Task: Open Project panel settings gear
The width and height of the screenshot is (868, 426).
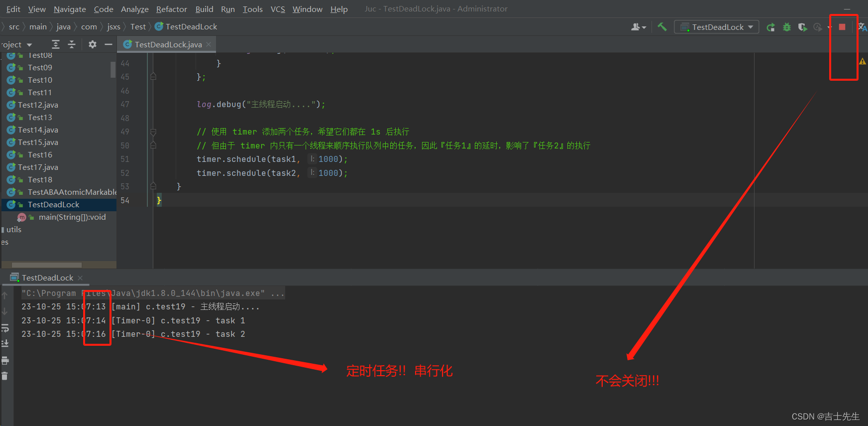Action: (x=93, y=44)
